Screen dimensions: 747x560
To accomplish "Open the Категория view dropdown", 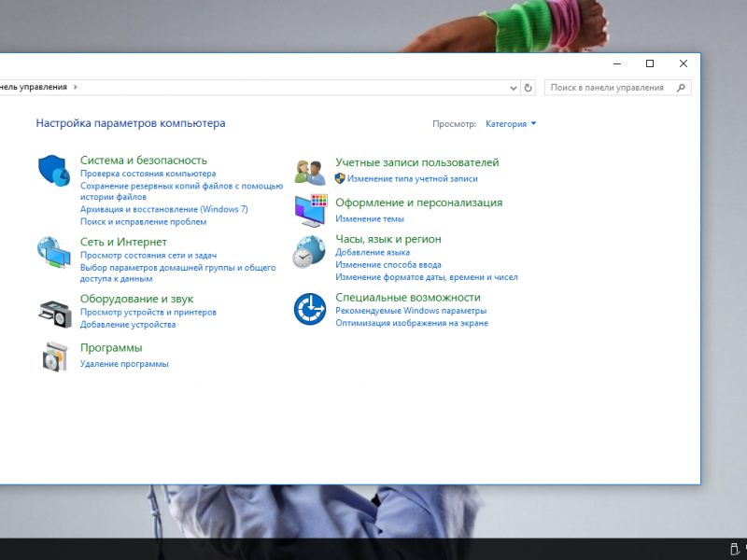I will click(x=511, y=124).
